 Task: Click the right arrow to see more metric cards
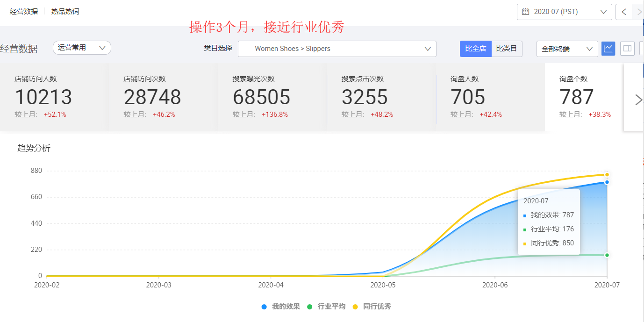tap(638, 99)
